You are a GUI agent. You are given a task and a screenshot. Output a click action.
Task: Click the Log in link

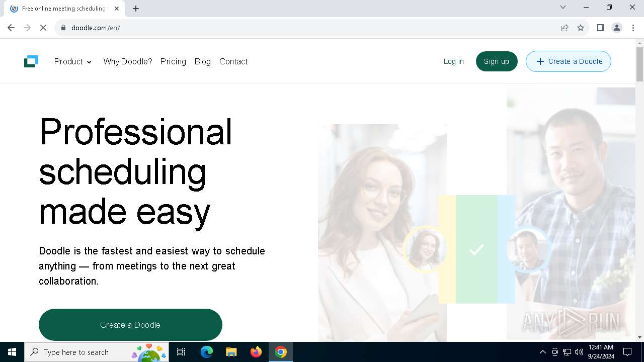click(x=454, y=61)
